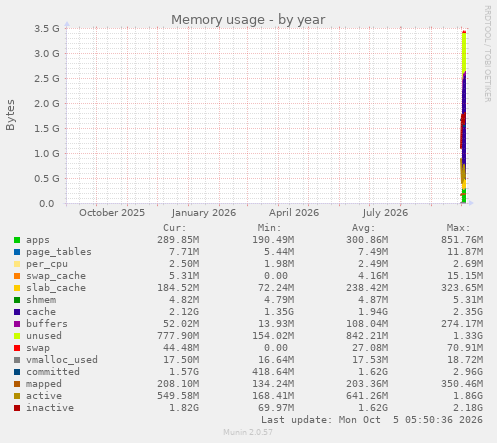Click the unused current value 777.90M

pos(178,336)
